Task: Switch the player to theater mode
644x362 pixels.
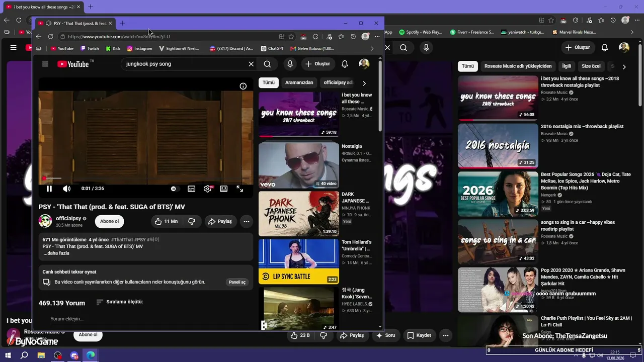Action: (224, 189)
